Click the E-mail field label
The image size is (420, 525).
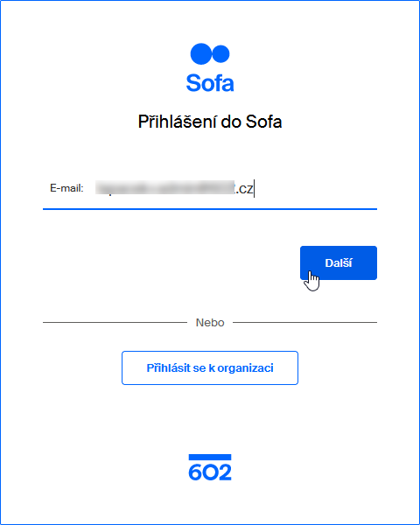pyautogui.click(x=66, y=188)
